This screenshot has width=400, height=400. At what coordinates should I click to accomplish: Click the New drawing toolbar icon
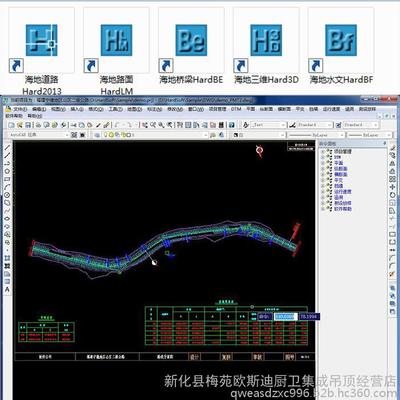coord(12,125)
